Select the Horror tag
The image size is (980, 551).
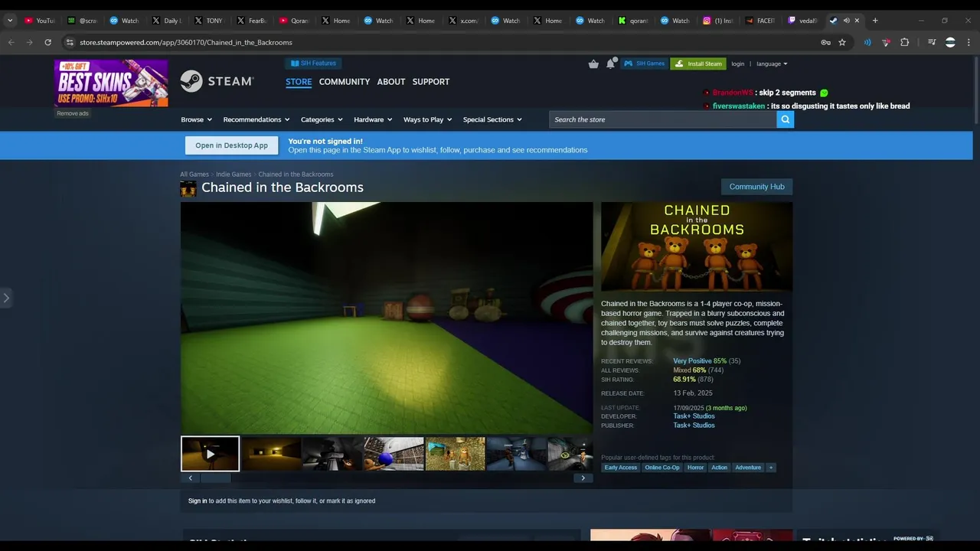point(695,468)
